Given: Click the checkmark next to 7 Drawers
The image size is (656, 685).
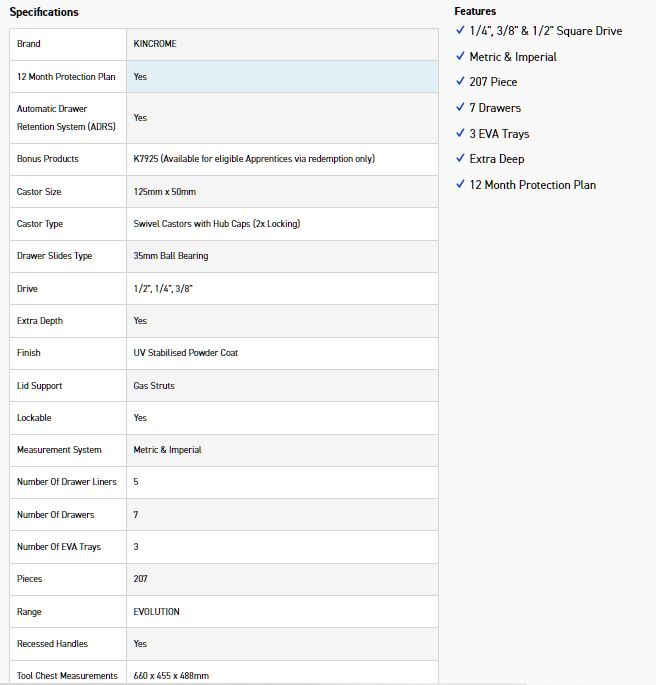Looking at the screenshot, I should (460, 108).
